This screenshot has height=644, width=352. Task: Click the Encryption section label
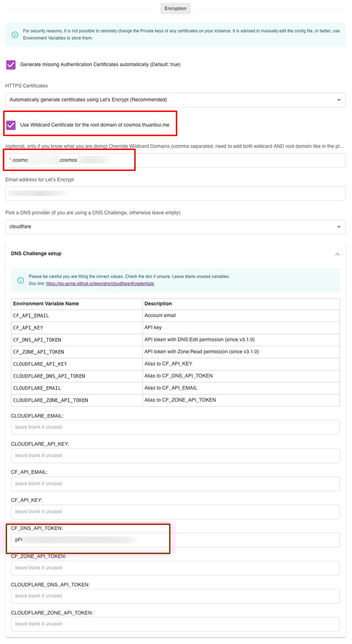pyautogui.click(x=175, y=8)
